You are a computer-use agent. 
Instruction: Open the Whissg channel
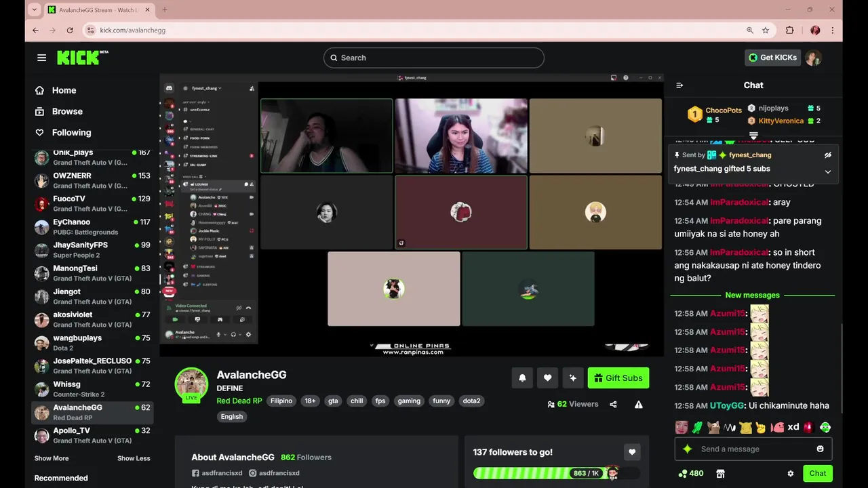click(x=92, y=389)
